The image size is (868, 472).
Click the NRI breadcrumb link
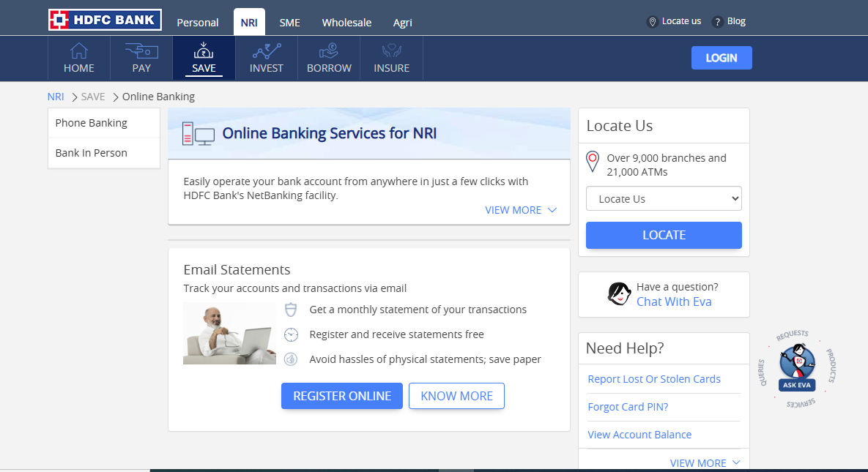[56, 97]
